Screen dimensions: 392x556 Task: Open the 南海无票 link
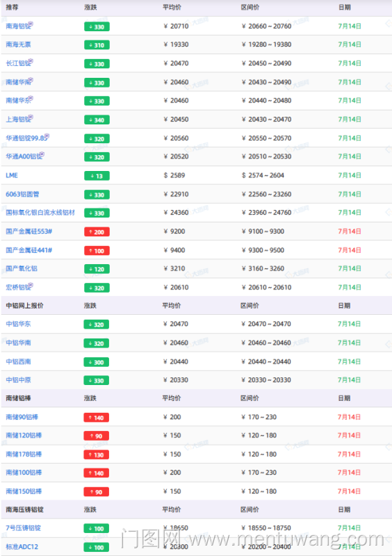[18, 44]
